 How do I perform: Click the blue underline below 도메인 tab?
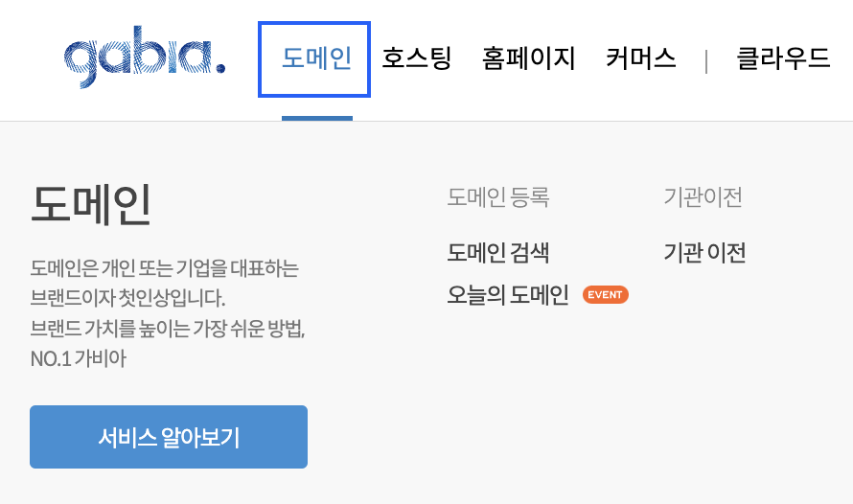[317, 118]
